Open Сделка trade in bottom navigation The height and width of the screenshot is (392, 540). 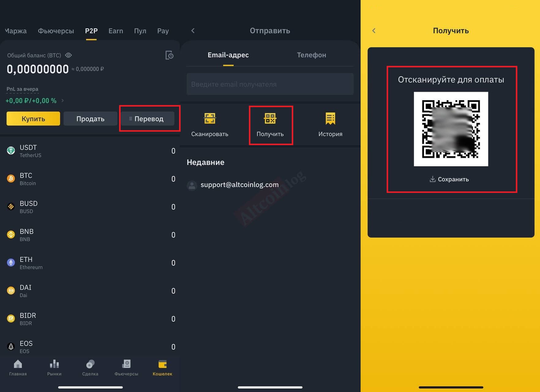(x=90, y=367)
